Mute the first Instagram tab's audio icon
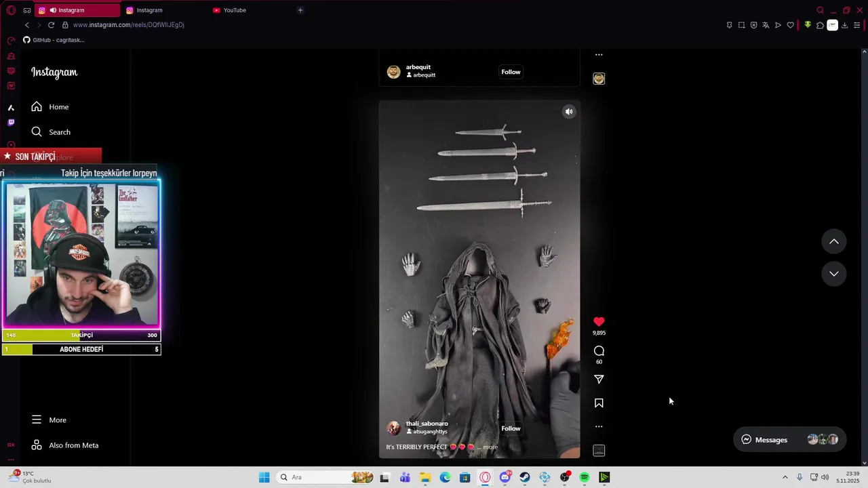 pyautogui.click(x=53, y=10)
